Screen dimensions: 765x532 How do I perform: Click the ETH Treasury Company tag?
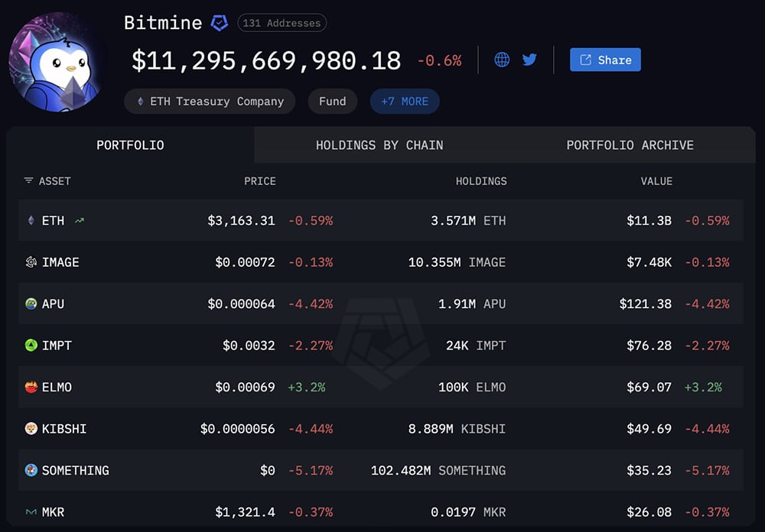[x=209, y=101]
